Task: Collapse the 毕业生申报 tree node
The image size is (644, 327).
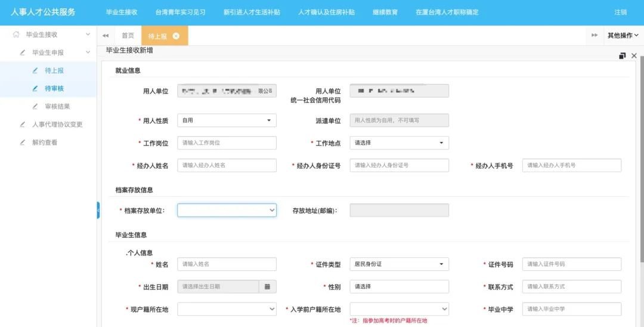Action: coord(88,53)
